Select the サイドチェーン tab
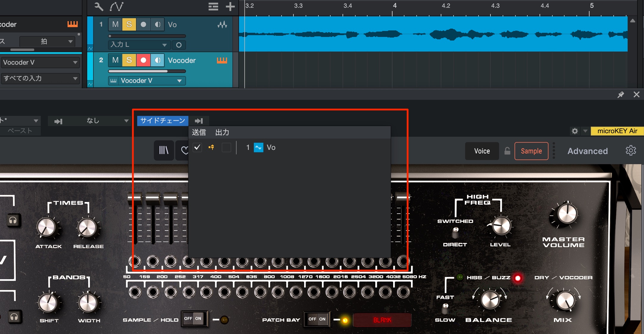The width and height of the screenshot is (644, 334). pos(163,121)
